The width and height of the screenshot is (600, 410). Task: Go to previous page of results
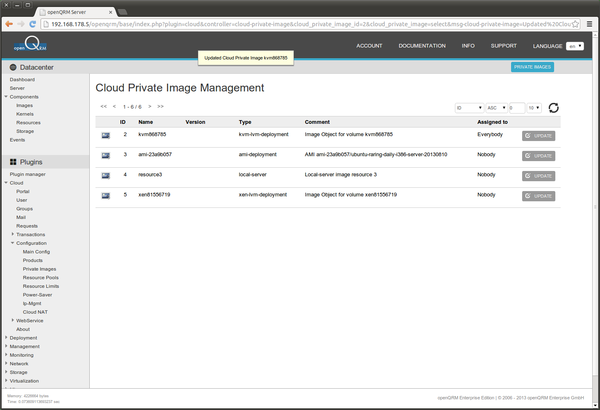pyautogui.click(x=114, y=106)
